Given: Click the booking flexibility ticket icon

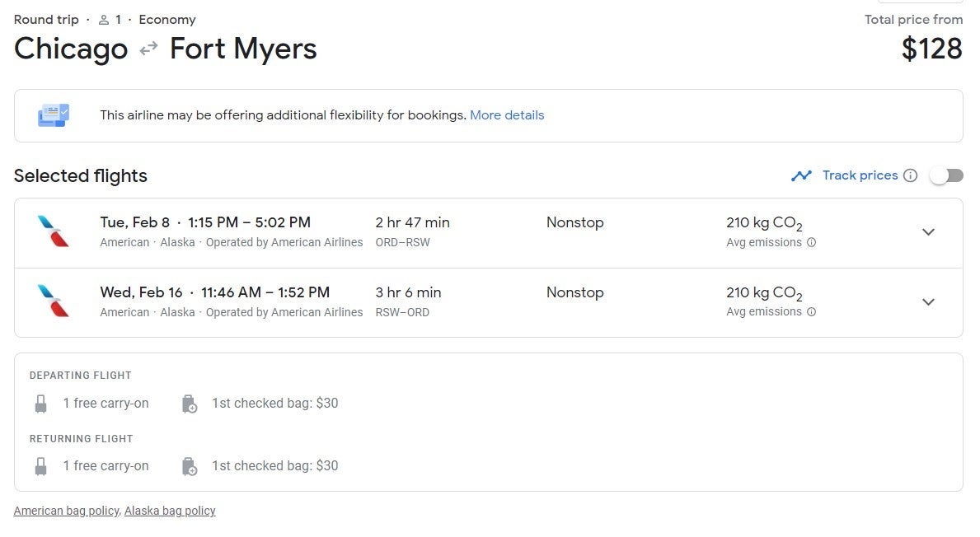Looking at the screenshot, I should coord(54,115).
